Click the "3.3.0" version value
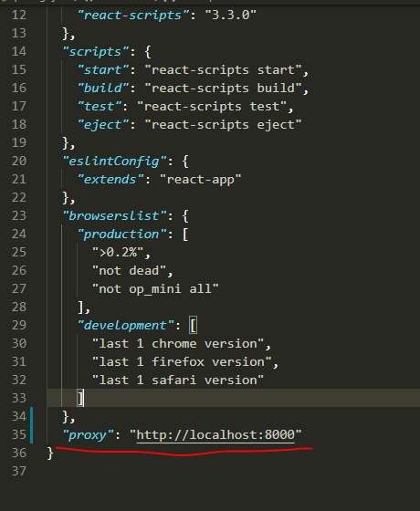Viewport: 420px width, 511px height. click(x=230, y=15)
